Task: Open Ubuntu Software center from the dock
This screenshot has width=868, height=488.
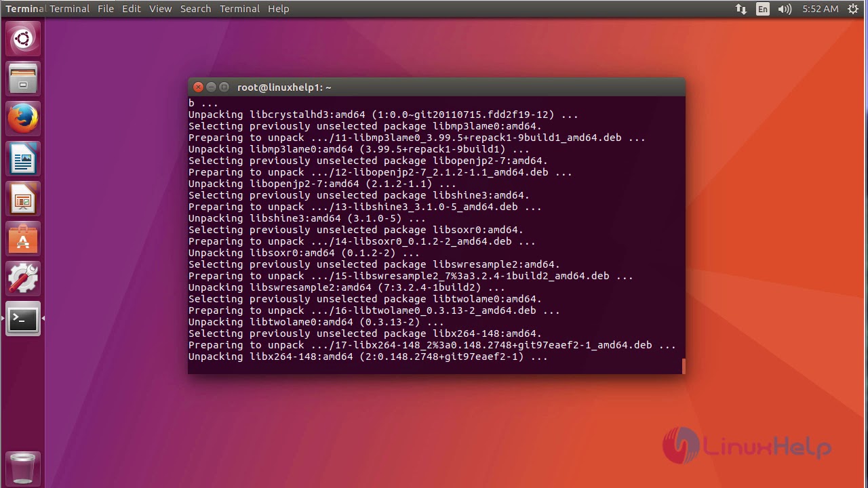Action: click(x=23, y=239)
